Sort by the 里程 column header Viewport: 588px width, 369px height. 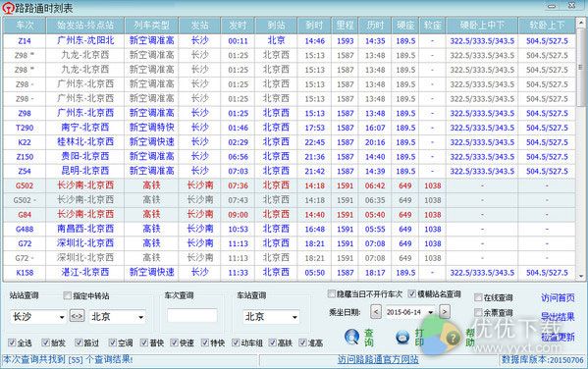[x=345, y=26]
